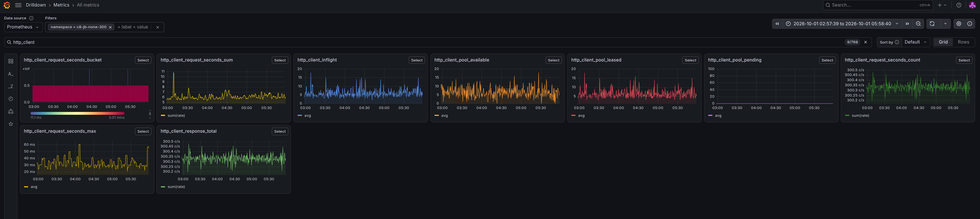Switch view to Rows layout
This screenshot has width=980, height=219.
(963, 42)
